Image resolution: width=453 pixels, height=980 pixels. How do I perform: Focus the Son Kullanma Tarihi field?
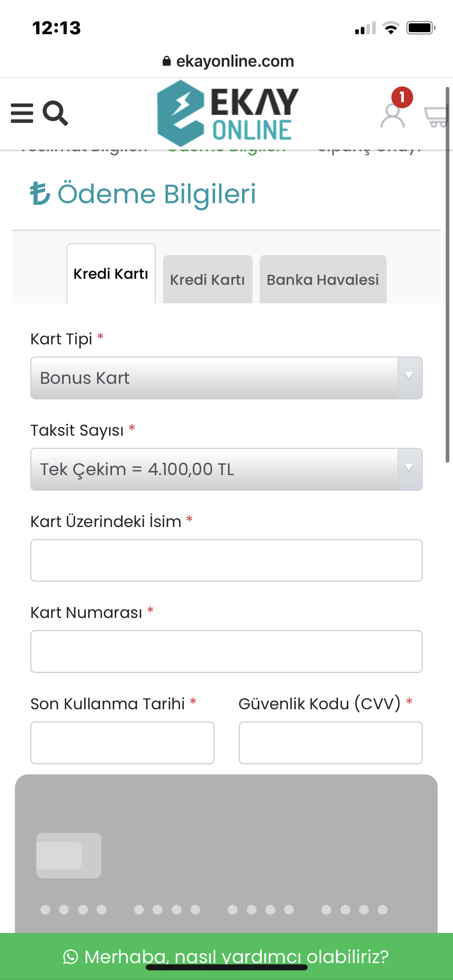pos(122,743)
